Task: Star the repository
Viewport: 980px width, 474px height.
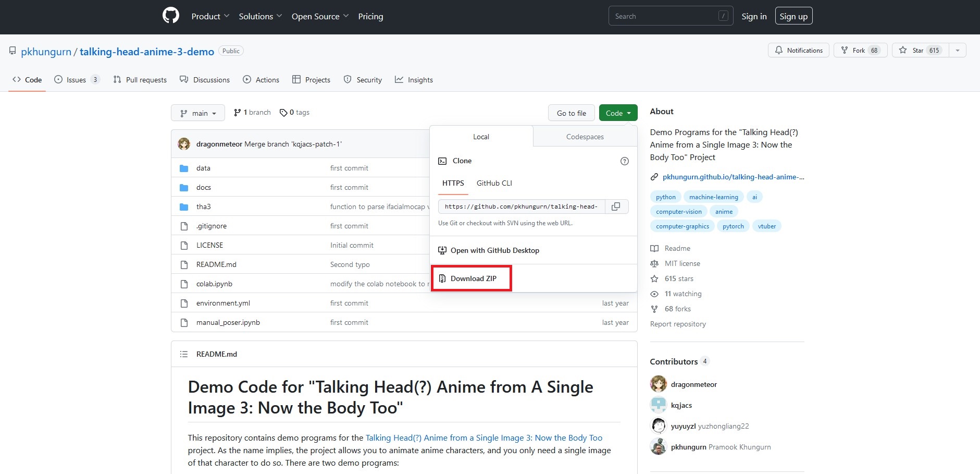Action: tap(920, 50)
